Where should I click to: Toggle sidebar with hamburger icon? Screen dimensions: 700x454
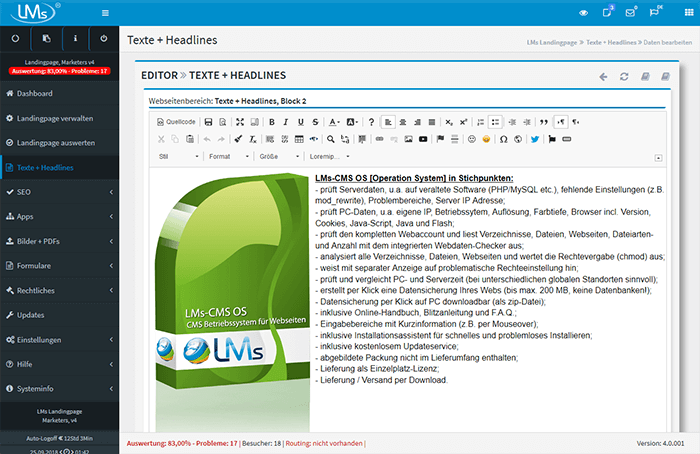105,13
